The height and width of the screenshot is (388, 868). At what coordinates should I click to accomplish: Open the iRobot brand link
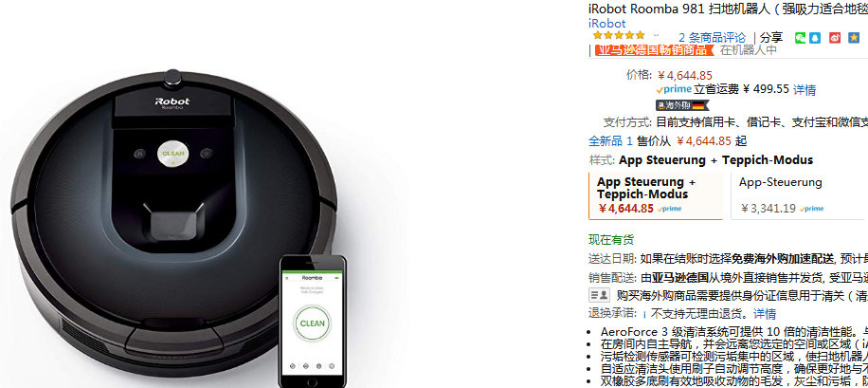tap(606, 24)
